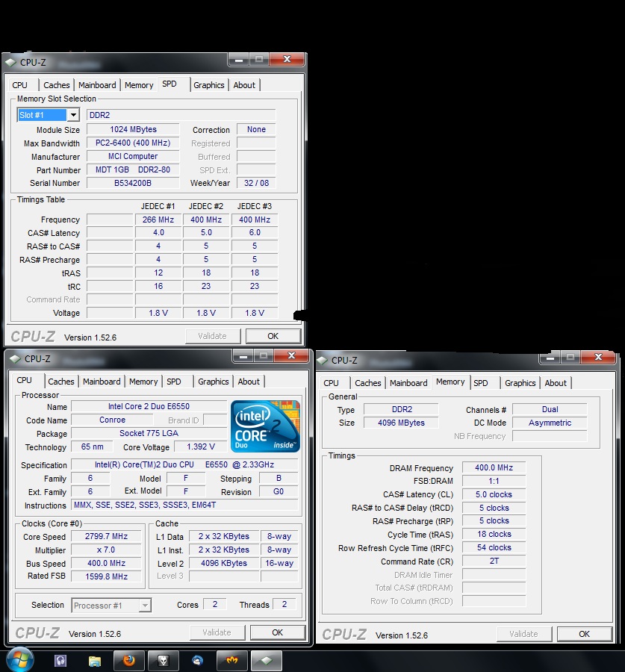
Task: Click the serial number 'B534200B'
Action: tap(133, 183)
